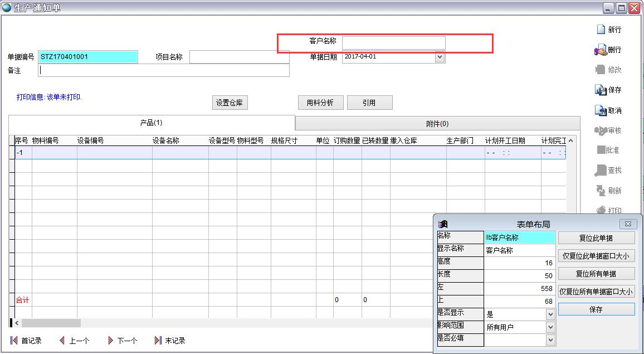Image resolution: width=644 pixels, height=354 pixels.
Task: Open the 单据日期 date dropdown
Action: (x=440, y=57)
